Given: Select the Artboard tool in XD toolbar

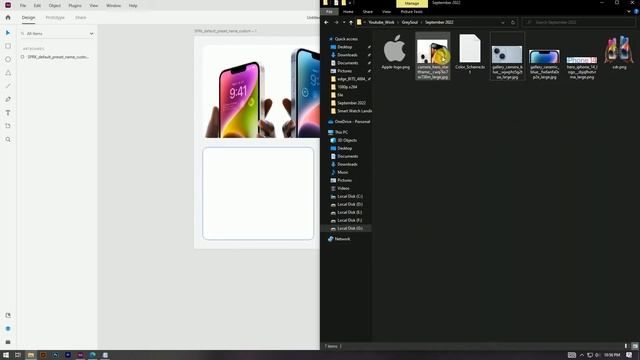Looking at the screenshot, I should click(x=8, y=126).
